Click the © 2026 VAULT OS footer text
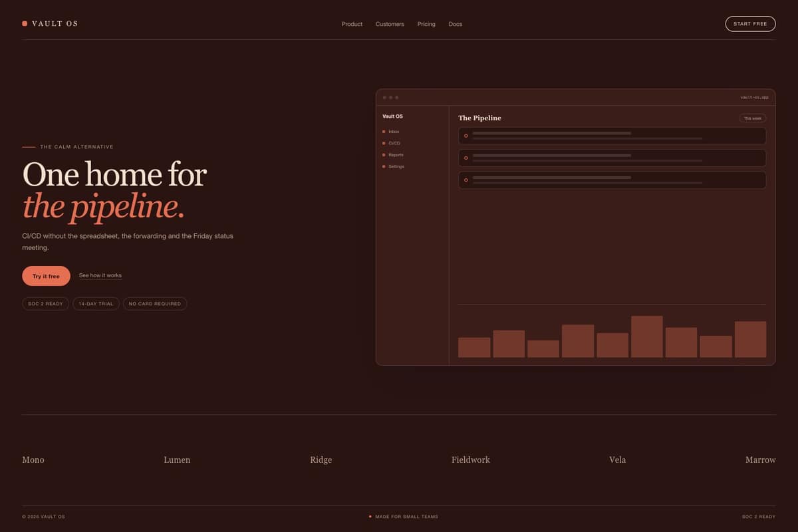Screen dimensions: 798x532 [x=43, y=517]
